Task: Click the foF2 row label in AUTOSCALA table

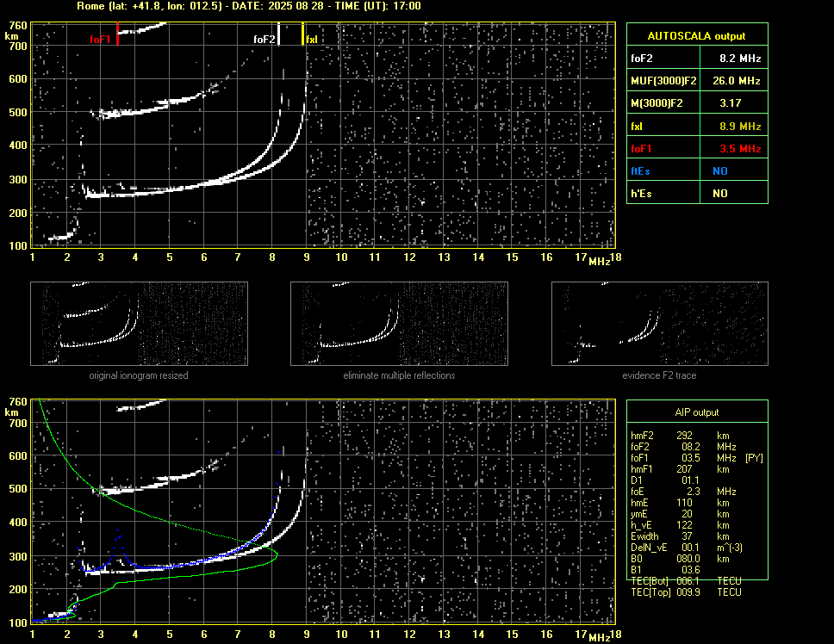Action: click(x=642, y=59)
